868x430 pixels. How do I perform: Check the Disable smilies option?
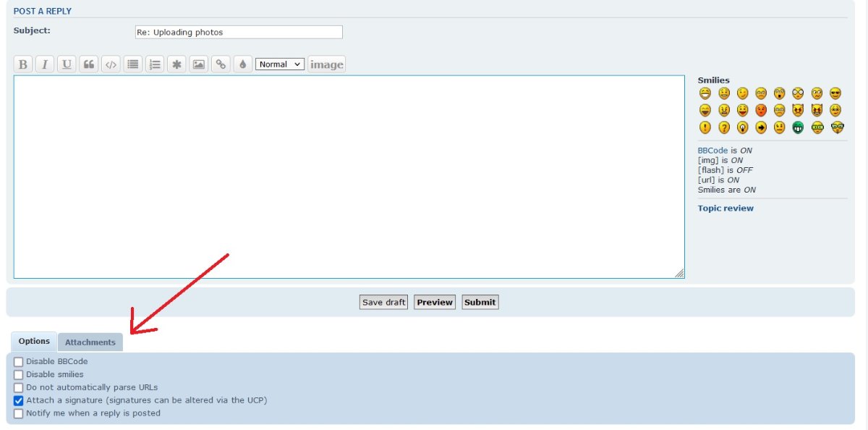click(x=19, y=374)
